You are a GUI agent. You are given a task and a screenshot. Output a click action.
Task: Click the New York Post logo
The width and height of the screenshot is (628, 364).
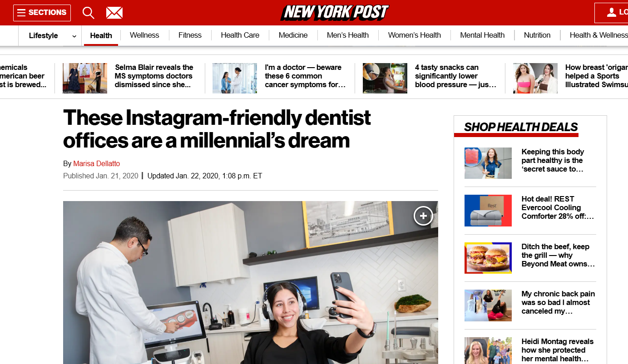(x=335, y=12)
